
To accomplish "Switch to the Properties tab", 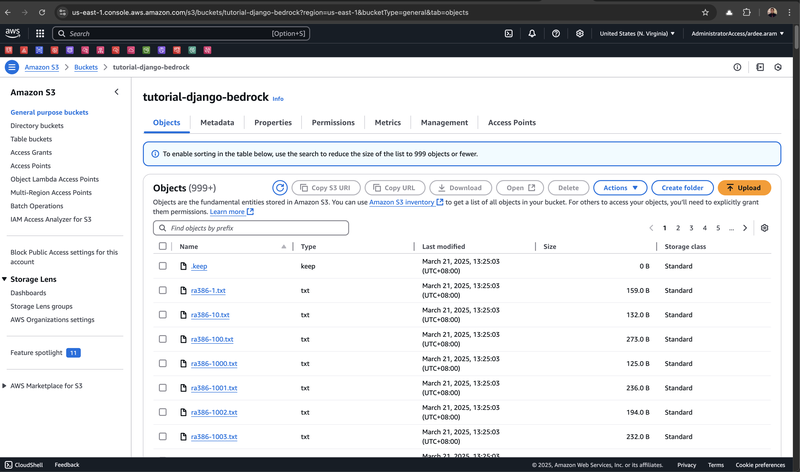I will click(x=273, y=122).
